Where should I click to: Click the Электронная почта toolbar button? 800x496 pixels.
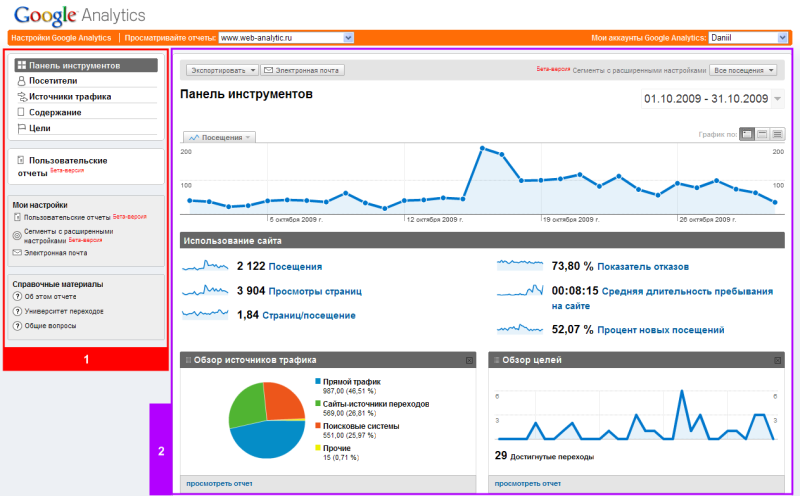point(303,70)
